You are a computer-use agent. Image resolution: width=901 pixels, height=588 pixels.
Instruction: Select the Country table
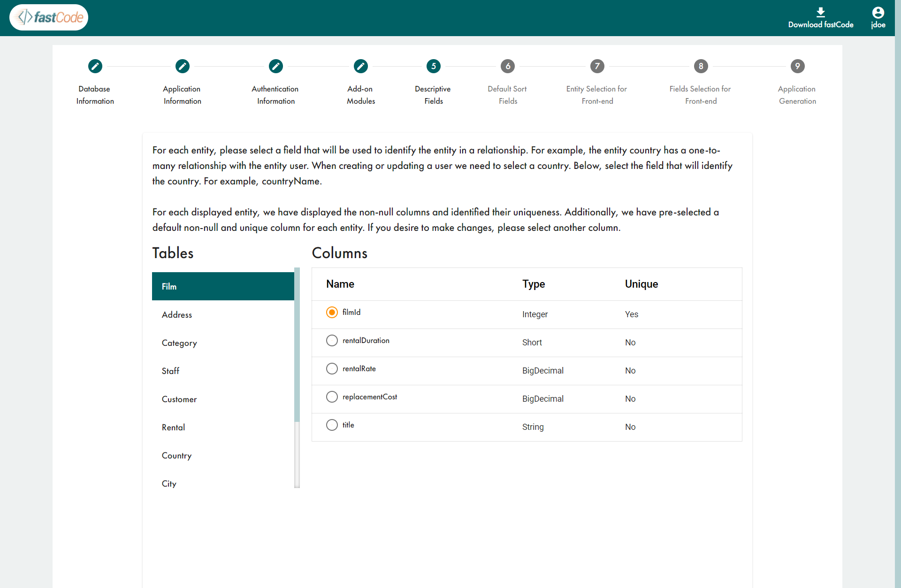(223, 455)
